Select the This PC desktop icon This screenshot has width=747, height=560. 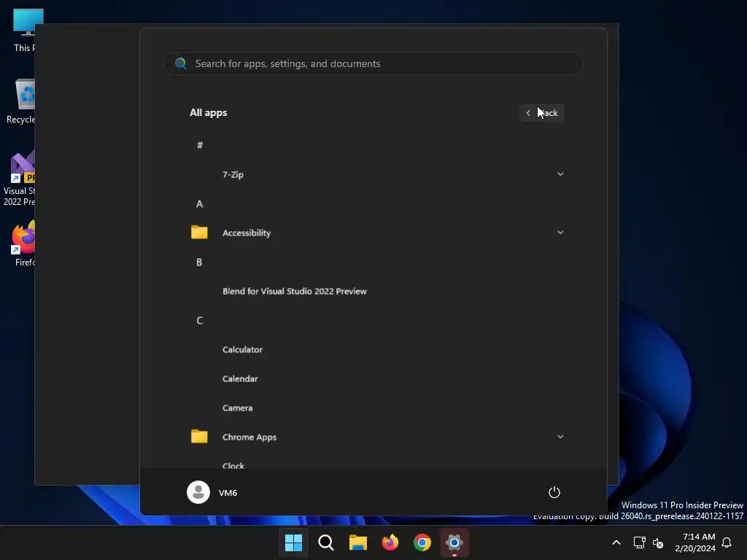[x=24, y=31]
